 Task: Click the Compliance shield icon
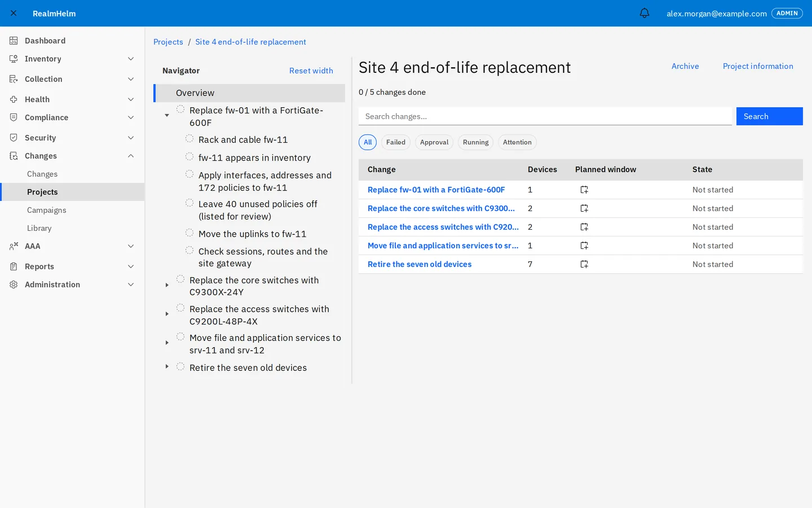click(x=14, y=117)
